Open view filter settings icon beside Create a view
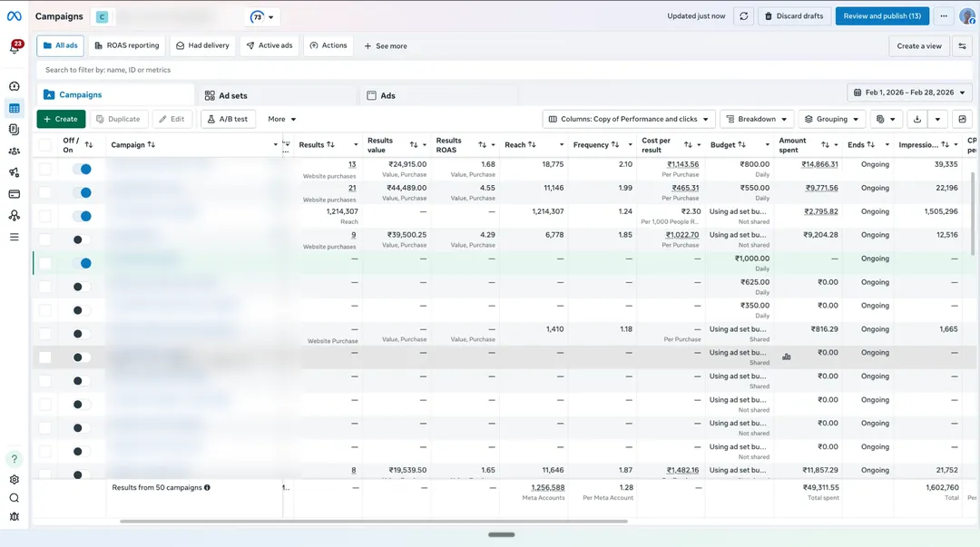This screenshot has height=547, width=980. [x=963, y=46]
